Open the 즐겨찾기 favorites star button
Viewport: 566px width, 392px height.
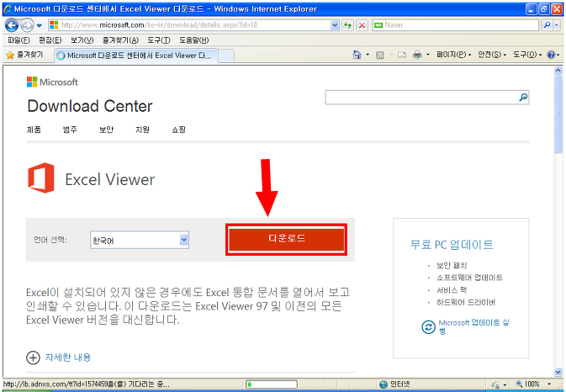(x=24, y=55)
